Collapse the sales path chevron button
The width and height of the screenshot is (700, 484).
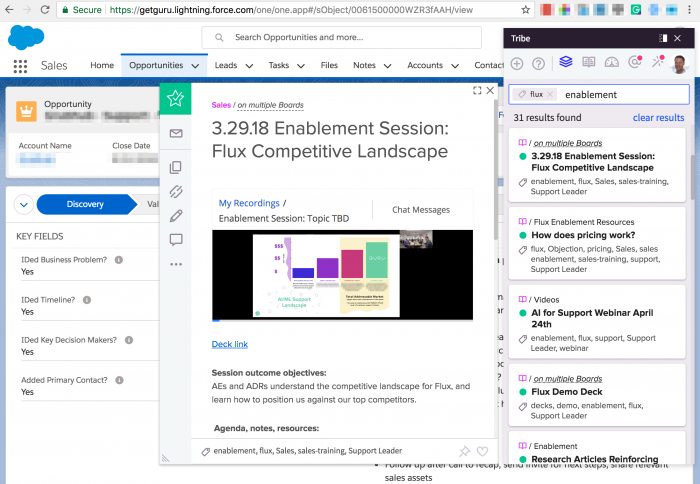[24, 204]
